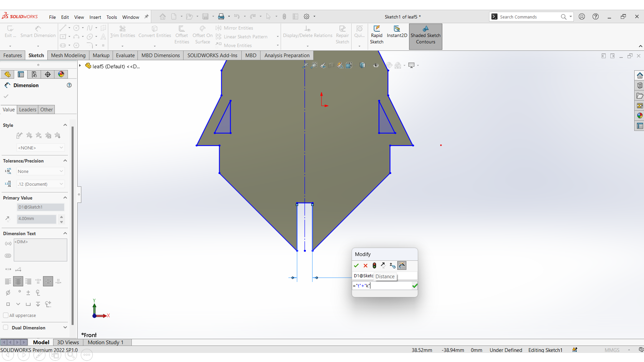Click Dynamic Annotation Views icon
Viewport: 644px width, 362px height.
tap(340, 65)
